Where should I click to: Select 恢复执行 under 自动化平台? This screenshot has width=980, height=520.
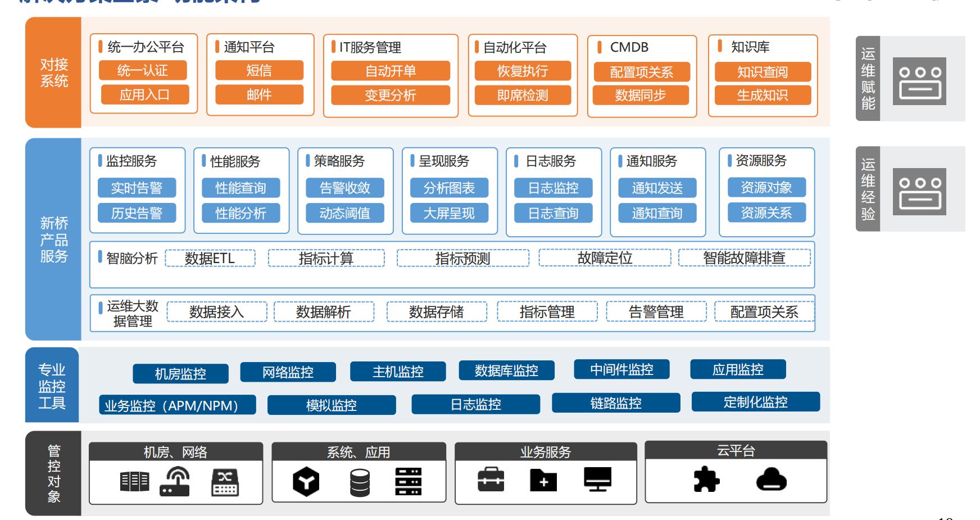coord(523,71)
